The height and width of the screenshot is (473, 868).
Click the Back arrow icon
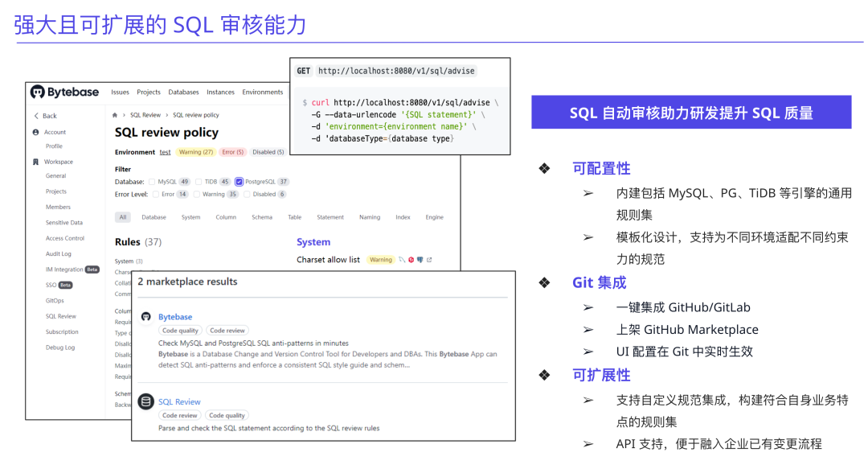click(x=36, y=116)
